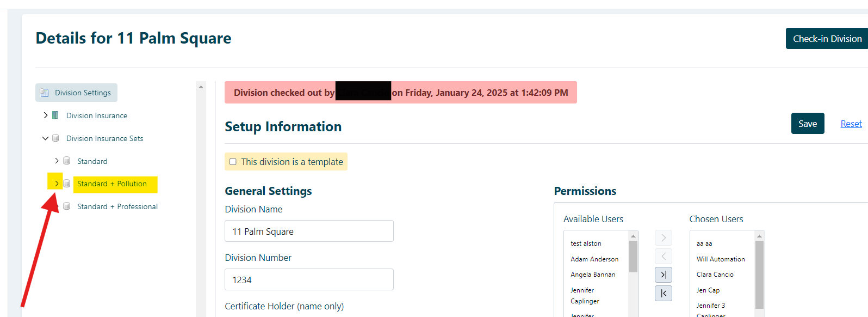Collapse the Division Insurance Sets node
868x317 pixels.
[x=46, y=138]
